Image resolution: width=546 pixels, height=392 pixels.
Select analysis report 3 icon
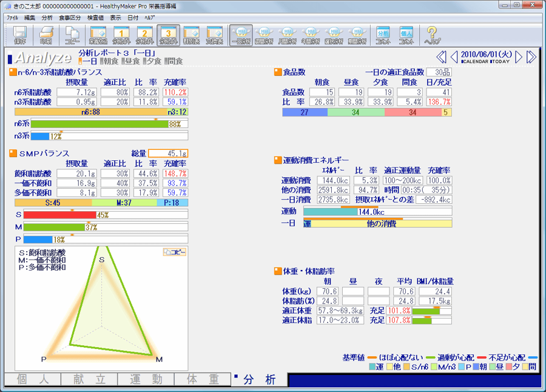point(168,35)
